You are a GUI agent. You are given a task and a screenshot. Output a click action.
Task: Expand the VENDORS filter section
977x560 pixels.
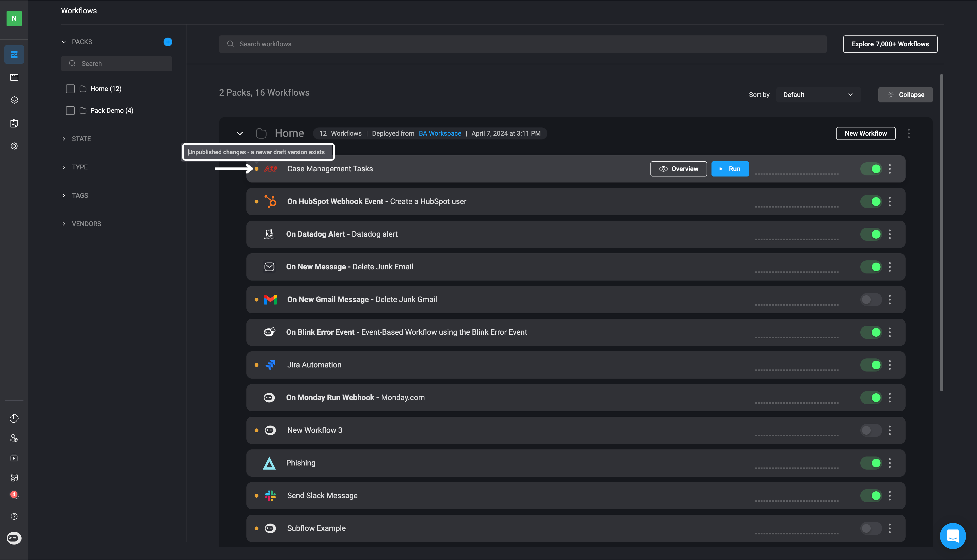(64, 224)
